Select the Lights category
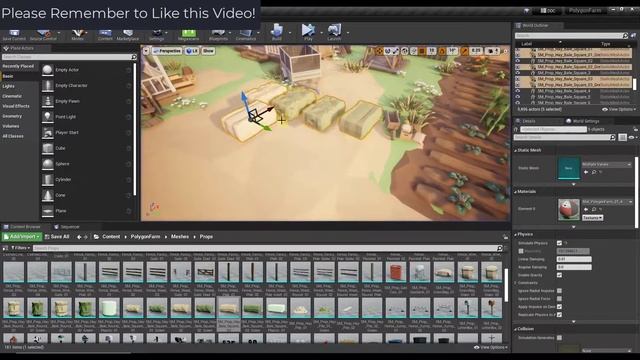640x360 pixels. [9, 86]
